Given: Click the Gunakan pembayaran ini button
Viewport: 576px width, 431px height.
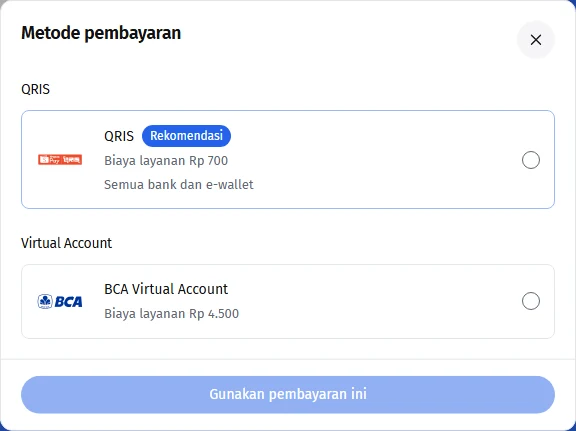Looking at the screenshot, I should click(288, 394).
